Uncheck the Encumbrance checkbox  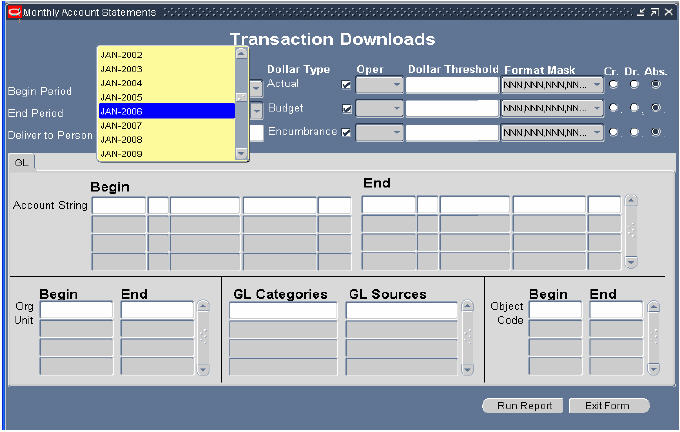click(347, 132)
